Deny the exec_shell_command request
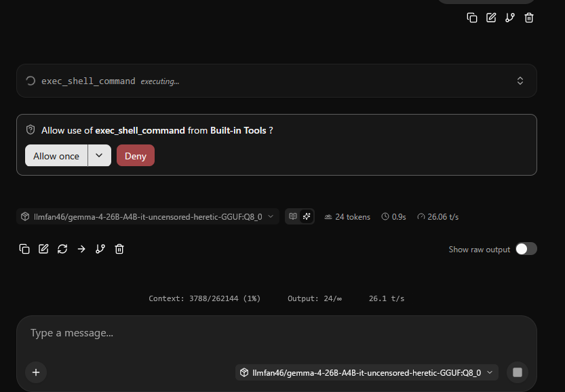The height and width of the screenshot is (392, 565). [136, 156]
